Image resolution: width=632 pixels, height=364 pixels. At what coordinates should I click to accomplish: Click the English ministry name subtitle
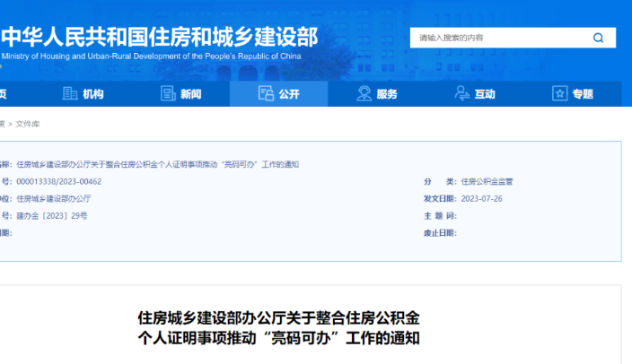[151, 56]
